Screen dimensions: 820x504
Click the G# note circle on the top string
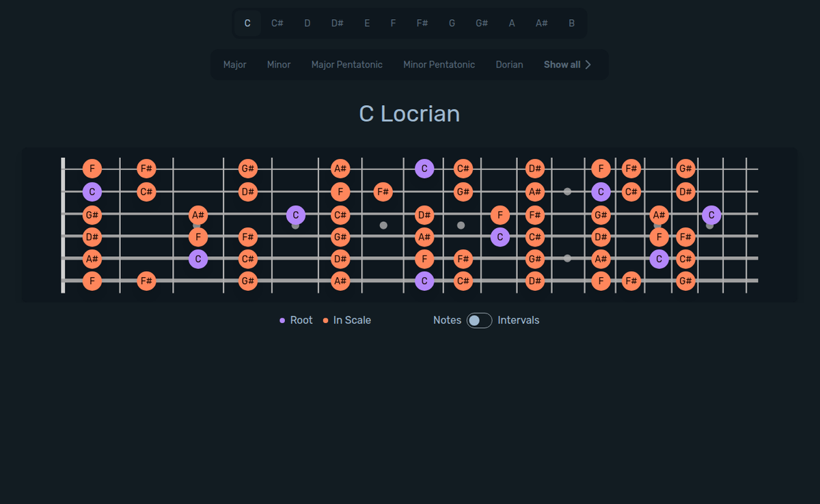pos(247,168)
